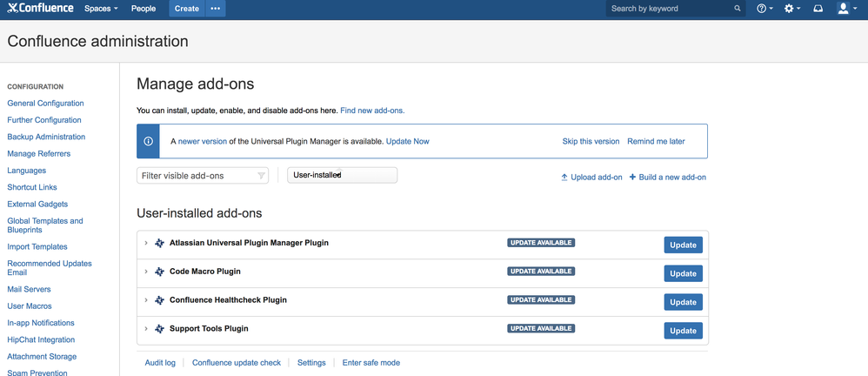The width and height of the screenshot is (868, 376).
Task: Click the Code Macro Plugin icon
Action: 159,272
